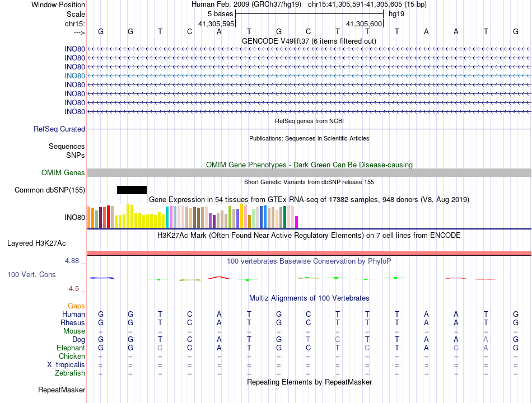Click the 'SNPs' publications track label
Image resolution: width=532 pixels, height=403 pixels.
pyautogui.click(x=76, y=155)
